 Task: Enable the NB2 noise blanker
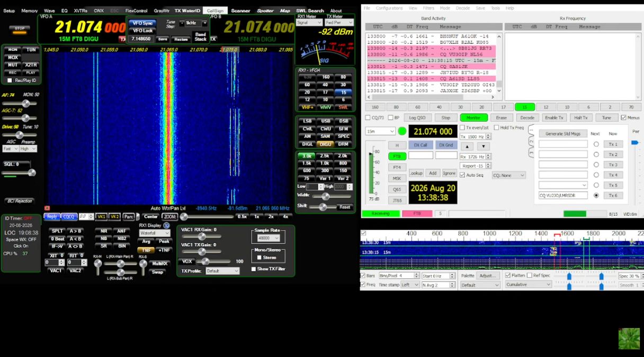[122, 239]
